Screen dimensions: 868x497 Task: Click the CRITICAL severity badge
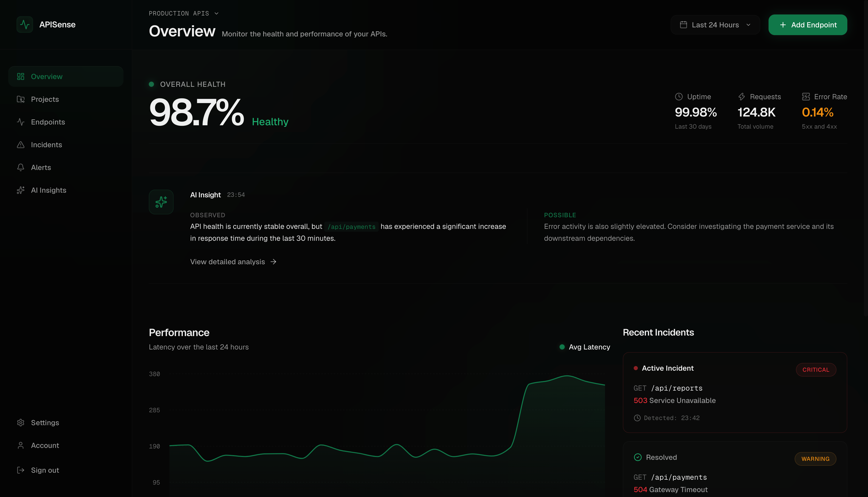point(816,370)
